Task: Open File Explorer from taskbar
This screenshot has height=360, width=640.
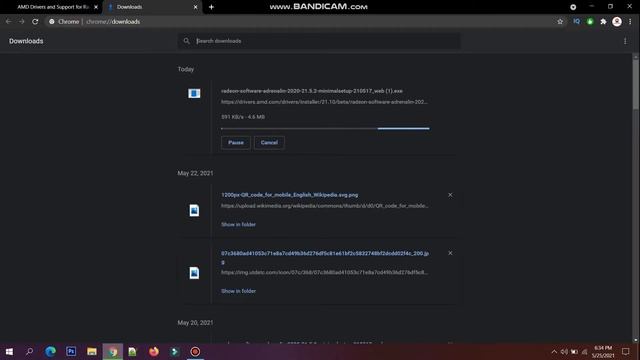Action: [x=92, y=351]
